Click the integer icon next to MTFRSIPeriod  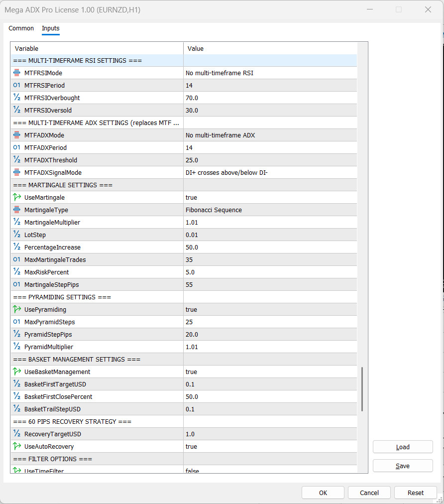pyautogui.click(x=17, y=85)
